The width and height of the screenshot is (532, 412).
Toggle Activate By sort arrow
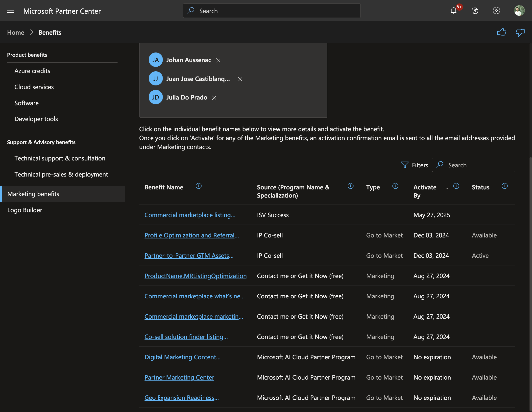447,186
